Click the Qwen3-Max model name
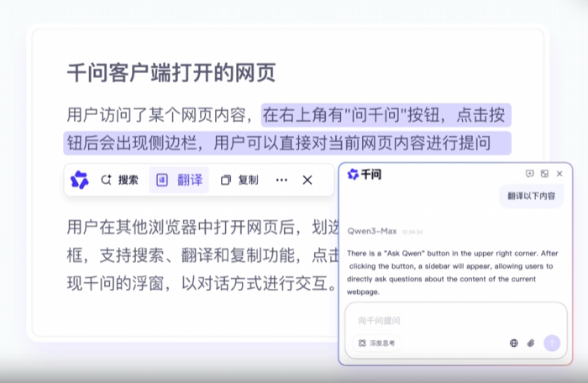Viewport: 588px width, 383px height. [371, 229]
